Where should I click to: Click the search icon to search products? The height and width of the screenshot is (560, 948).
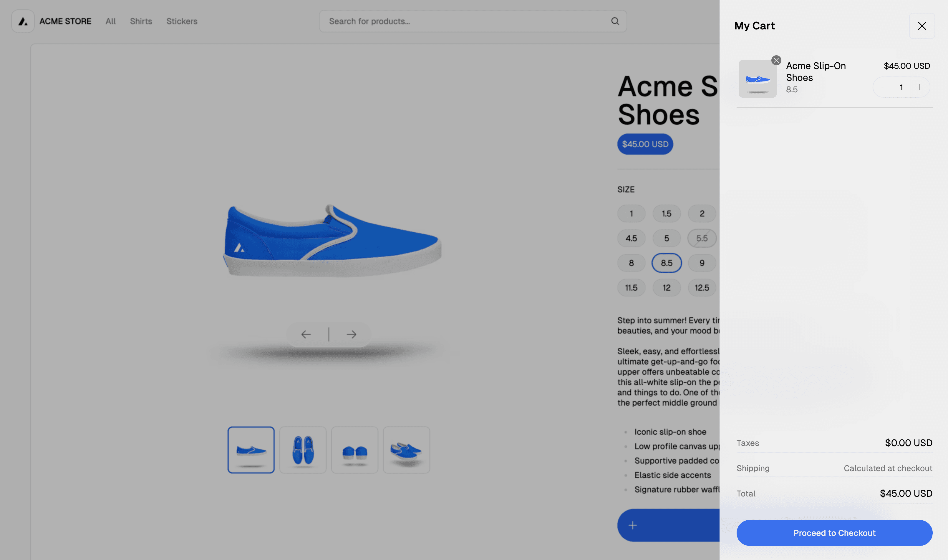pos(614,21)
